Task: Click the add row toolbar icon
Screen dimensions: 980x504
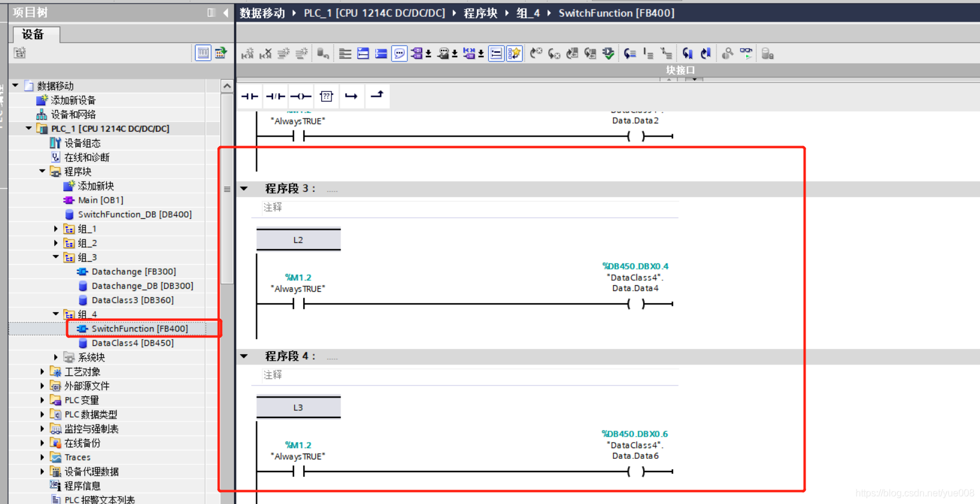Action: click(x=301, y=54)
